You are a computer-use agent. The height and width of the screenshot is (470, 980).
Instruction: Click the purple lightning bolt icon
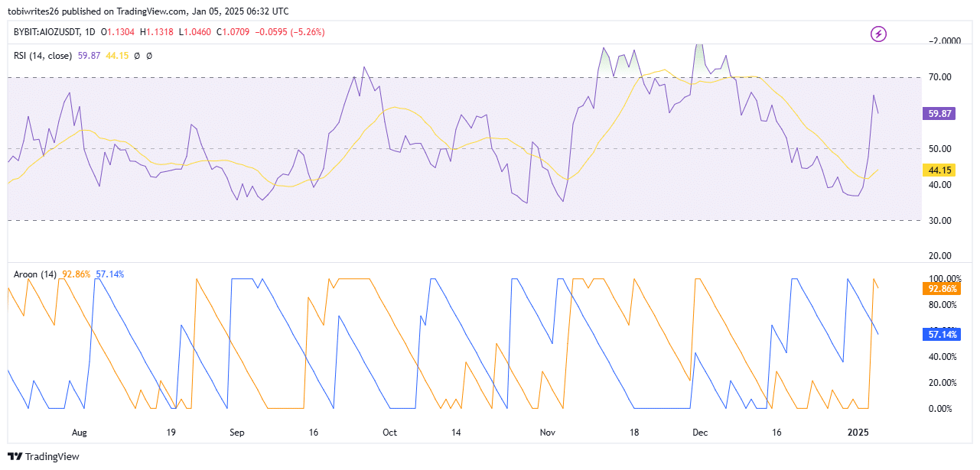[x=879, y=34]
